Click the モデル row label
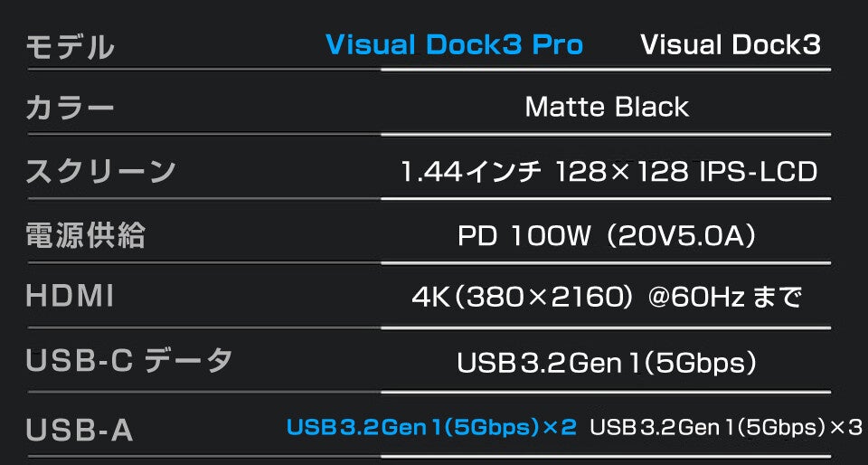 [70, 47]
